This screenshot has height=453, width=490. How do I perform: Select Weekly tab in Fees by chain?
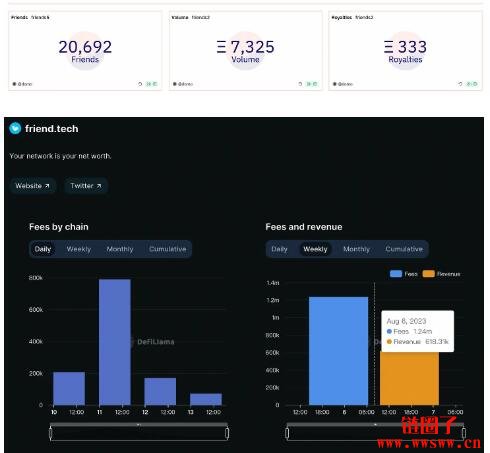pyautogui.click(x=79, y=249)
